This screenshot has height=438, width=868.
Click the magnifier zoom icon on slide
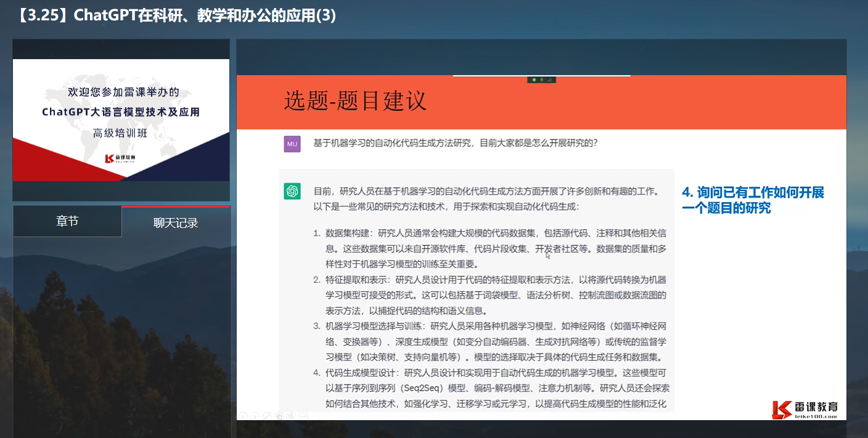click(291, 415)
